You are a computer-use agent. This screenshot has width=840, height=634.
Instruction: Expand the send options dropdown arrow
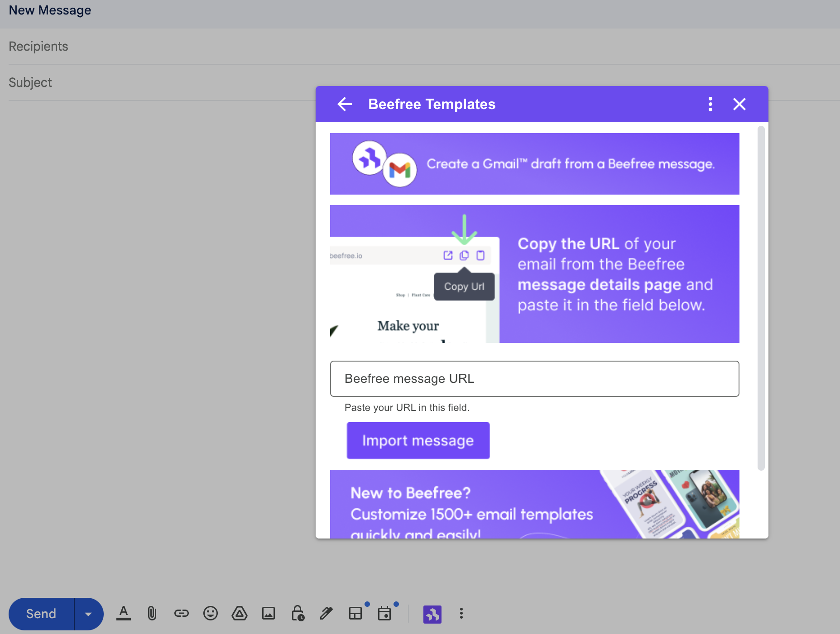pyautogui.click(x=89, y=614)
